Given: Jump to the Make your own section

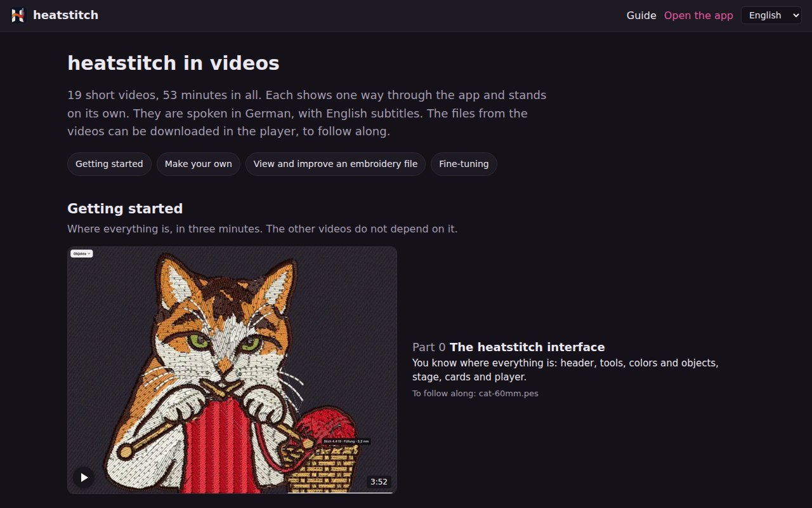Looking at the screenshot, I should (x=199, y=164).
